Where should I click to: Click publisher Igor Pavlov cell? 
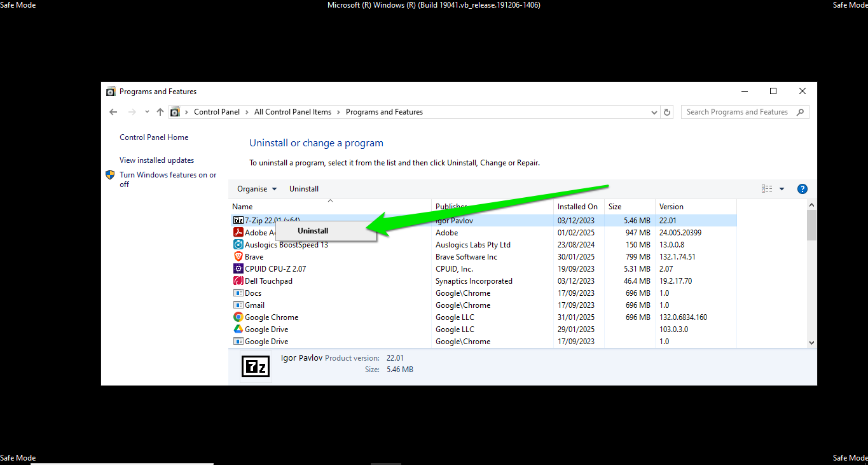tap(454, 221)
